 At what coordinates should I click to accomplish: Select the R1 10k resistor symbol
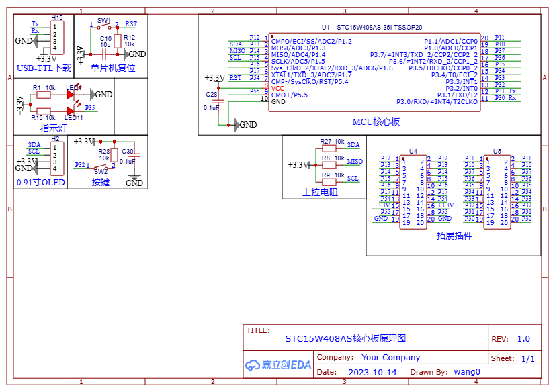[x=44, y=95]
